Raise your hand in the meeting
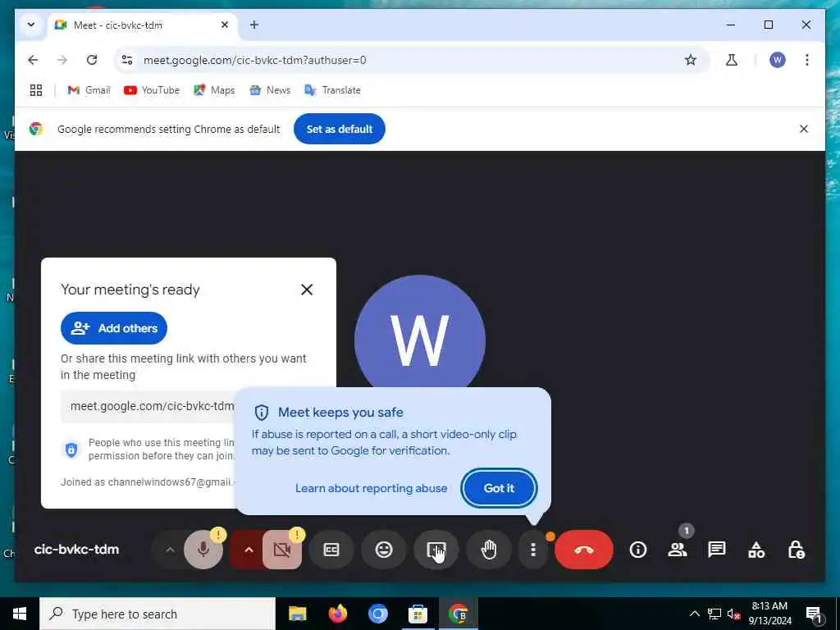The width and height of the screenshot is (840, 630). pos(489,550)
